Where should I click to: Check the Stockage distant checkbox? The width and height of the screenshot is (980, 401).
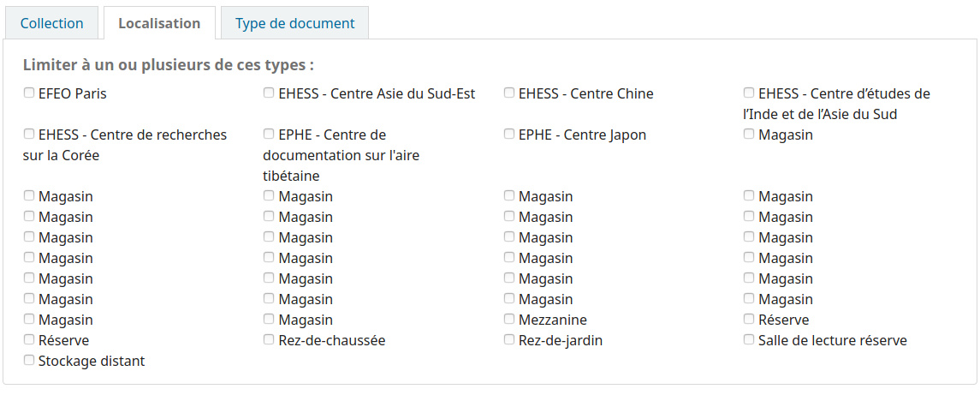(29, 361)
